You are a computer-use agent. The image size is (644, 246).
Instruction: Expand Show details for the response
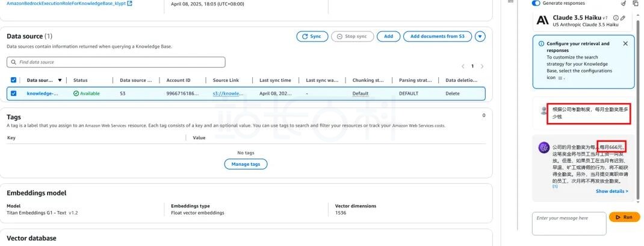[611, 191]
